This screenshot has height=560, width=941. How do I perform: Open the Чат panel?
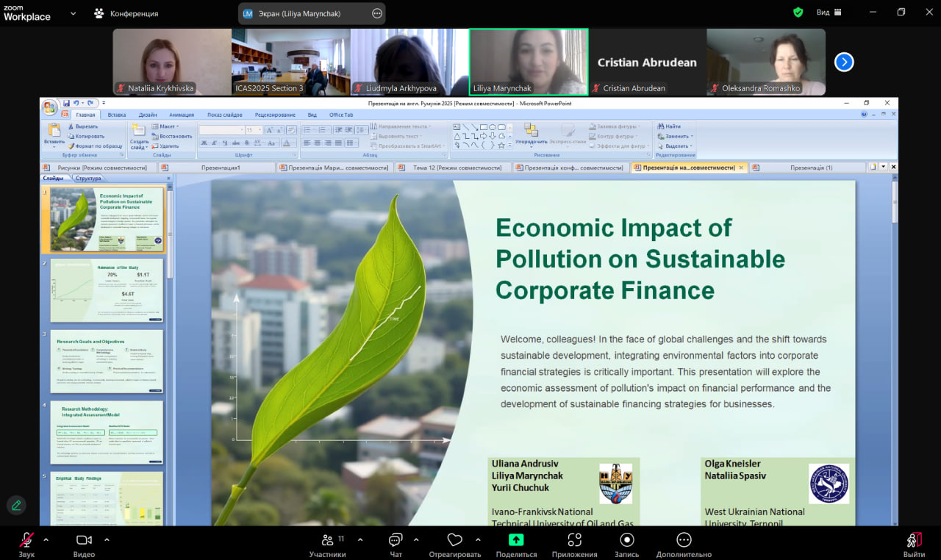(x=396, y=545)
